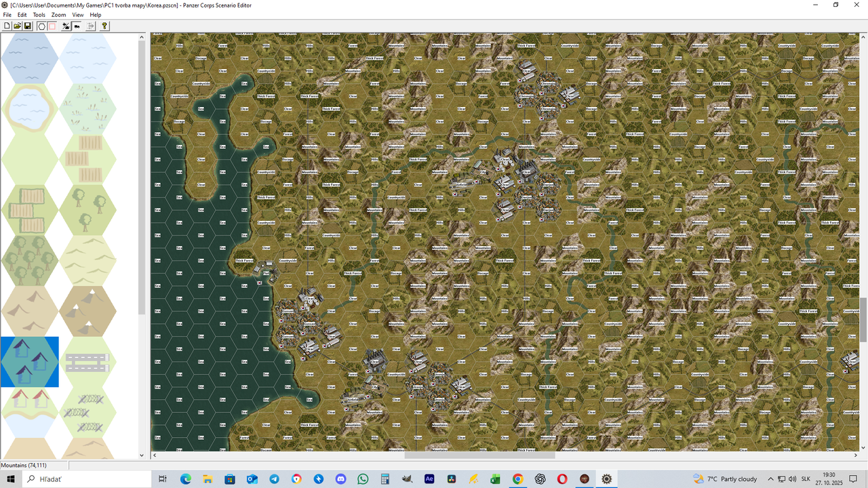Screen dimensions: 868x488
Task: Pick the darker green farmland fields tile
Action: (30, 209)
